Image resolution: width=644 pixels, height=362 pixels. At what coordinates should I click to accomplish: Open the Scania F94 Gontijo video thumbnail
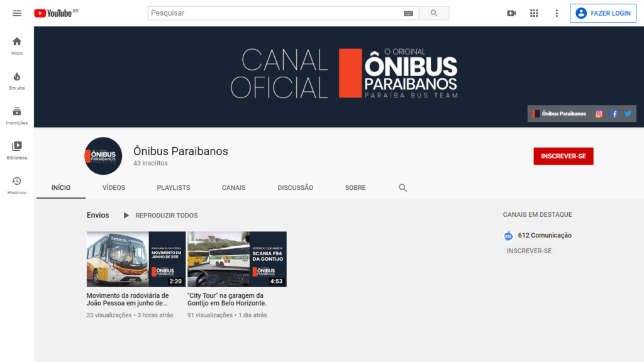coord(237,259)
